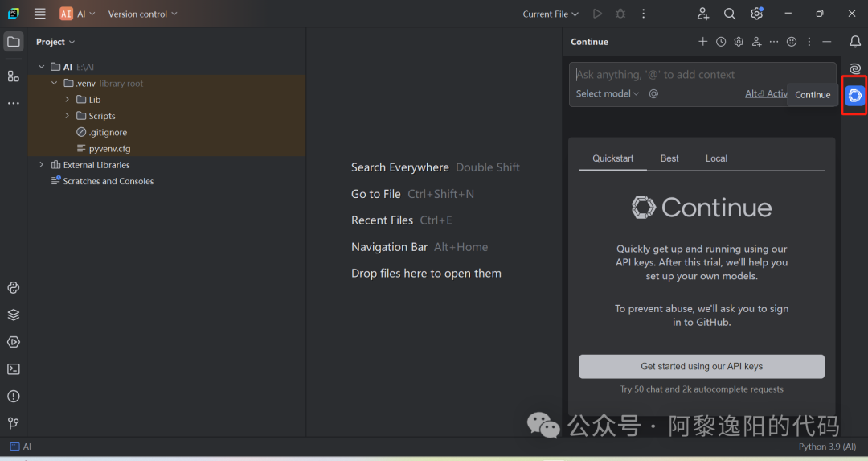Click add-user icon in Continue header

756,42
